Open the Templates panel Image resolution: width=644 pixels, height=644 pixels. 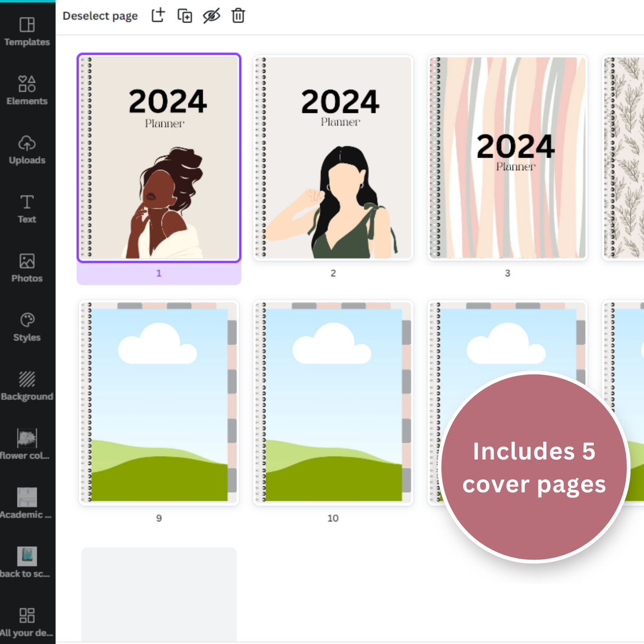coord(27,31)
